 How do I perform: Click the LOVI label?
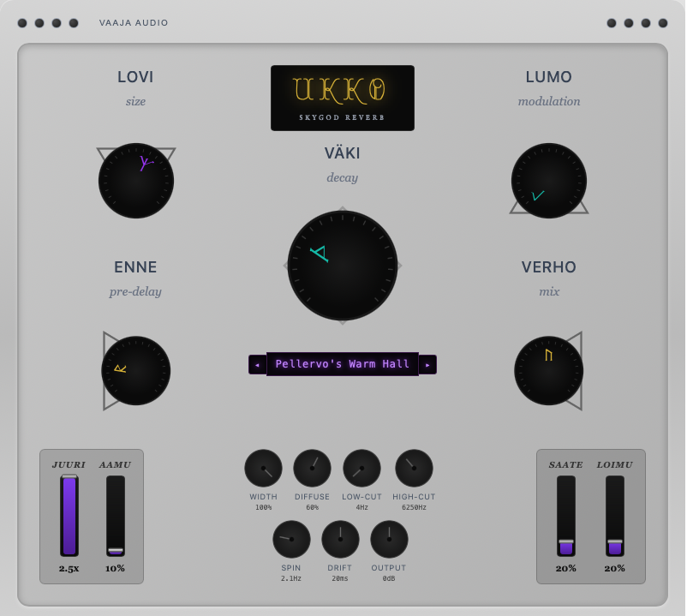point(135,77)
